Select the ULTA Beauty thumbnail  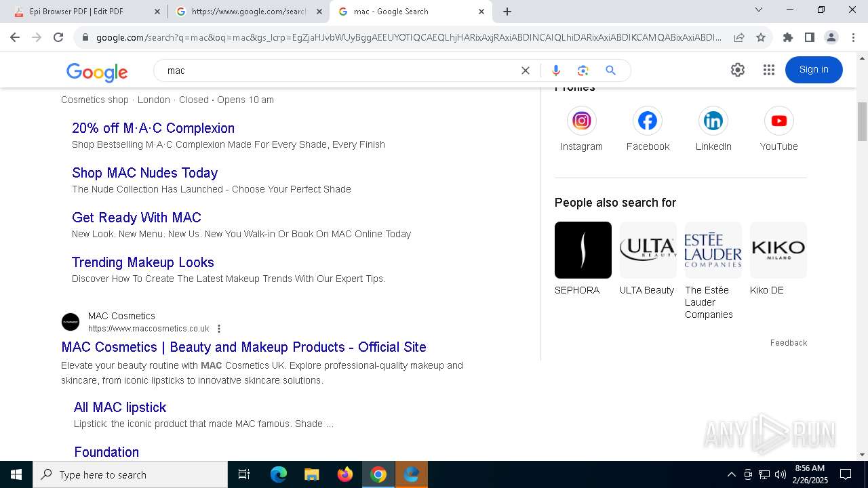click(648, 250)
